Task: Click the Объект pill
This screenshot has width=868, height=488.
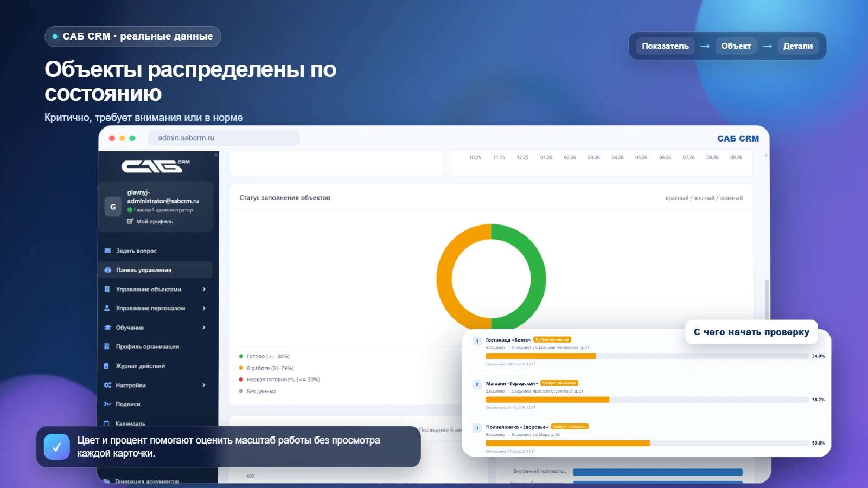Action: [736, 46]
